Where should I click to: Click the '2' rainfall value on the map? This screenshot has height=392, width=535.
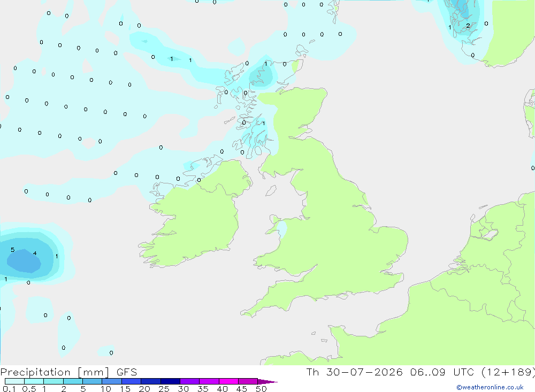tap(468, 26)
